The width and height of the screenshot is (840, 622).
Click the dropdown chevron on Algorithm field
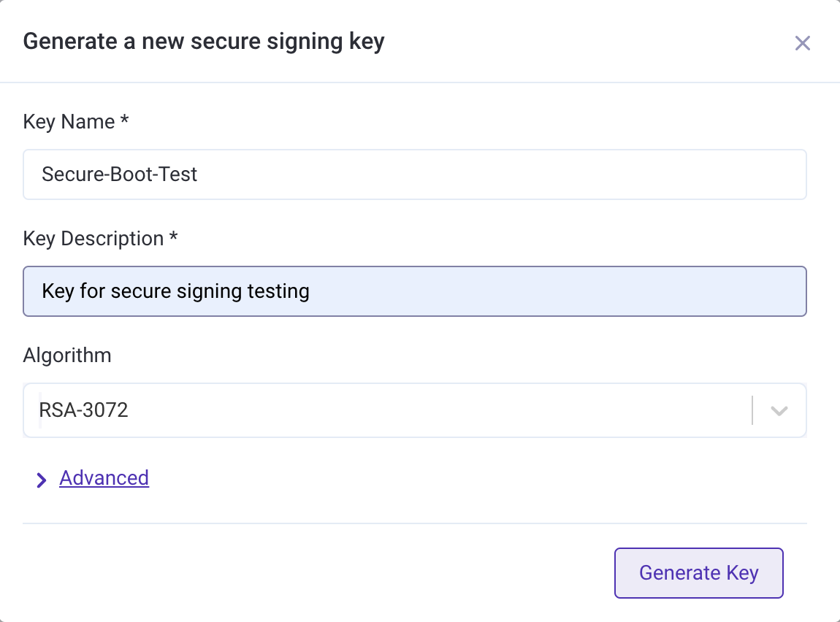[777, 410]
